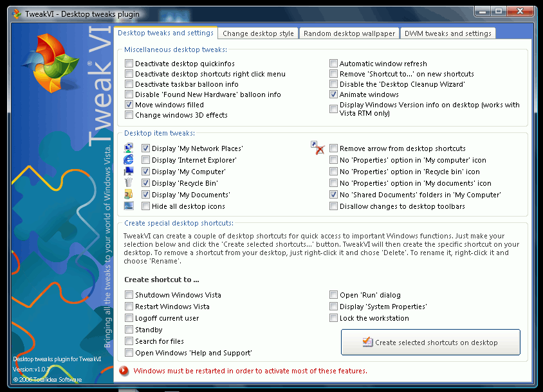Toggle Remove 'Shortcut to...' on new shortcuts

coord(333,74)
